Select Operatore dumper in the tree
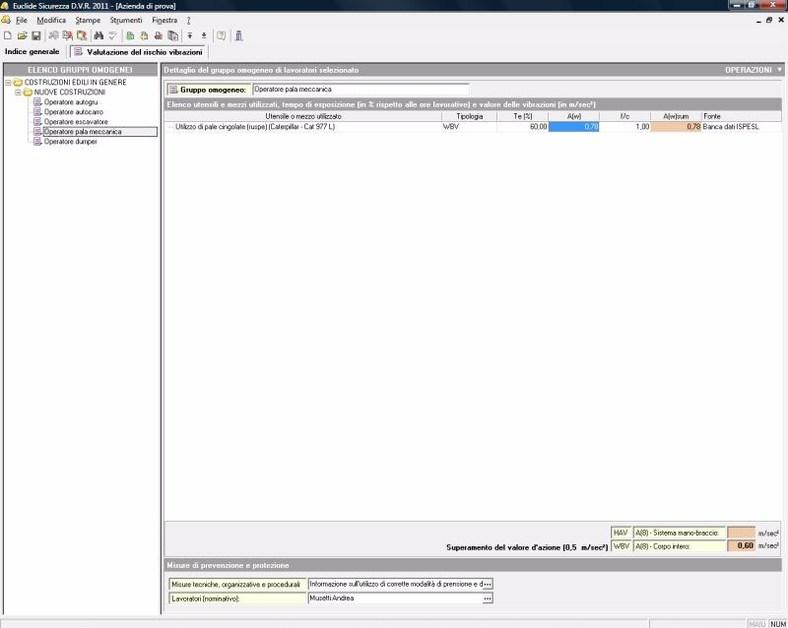Image resolution: width=788 pixels, height=628 pixels. pyautogui.click(x=70, y=141)
